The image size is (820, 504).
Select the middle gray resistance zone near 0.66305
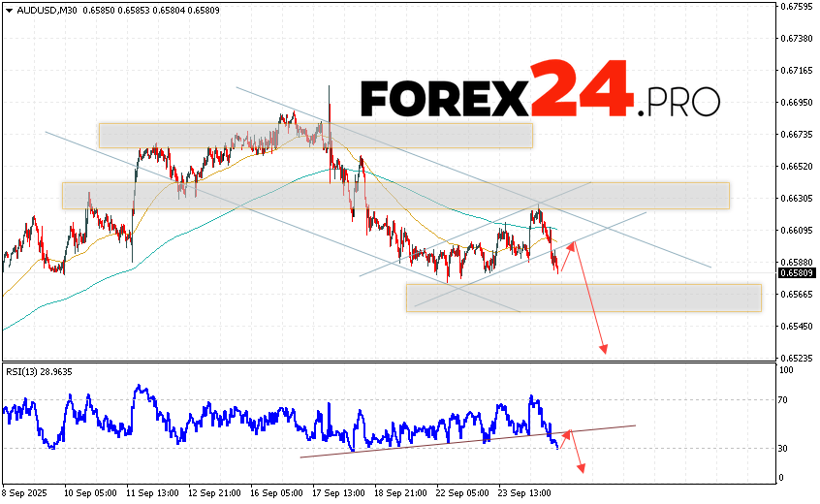click(x=394, y=195)
